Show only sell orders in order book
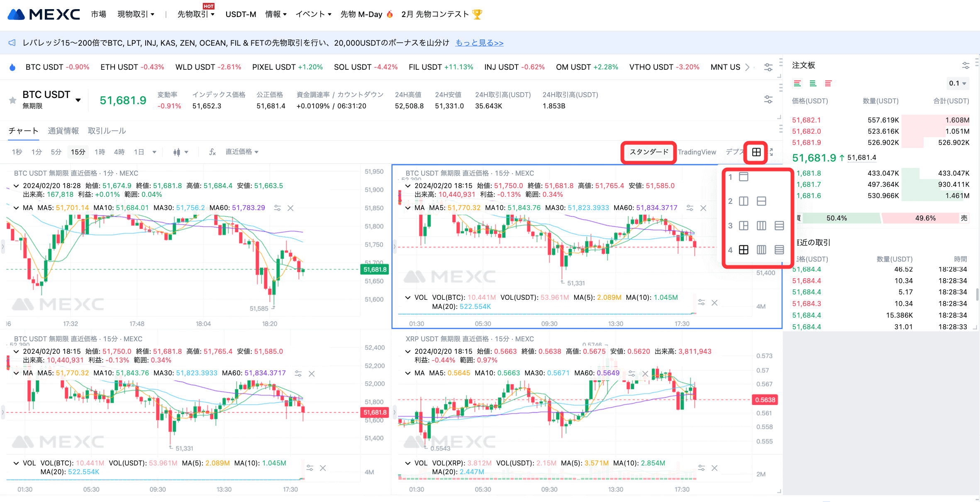The image size is (980, 502). tap(828, 83)
